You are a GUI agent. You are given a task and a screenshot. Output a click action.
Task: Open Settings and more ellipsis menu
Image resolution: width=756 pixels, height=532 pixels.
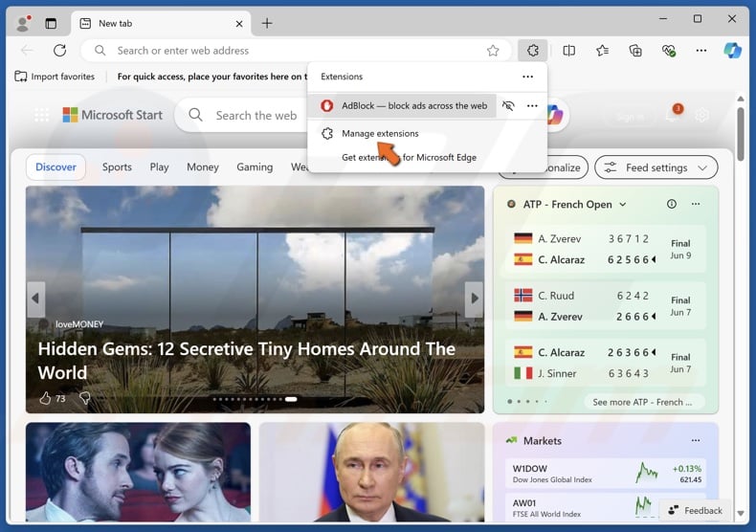tap(701, 50)
